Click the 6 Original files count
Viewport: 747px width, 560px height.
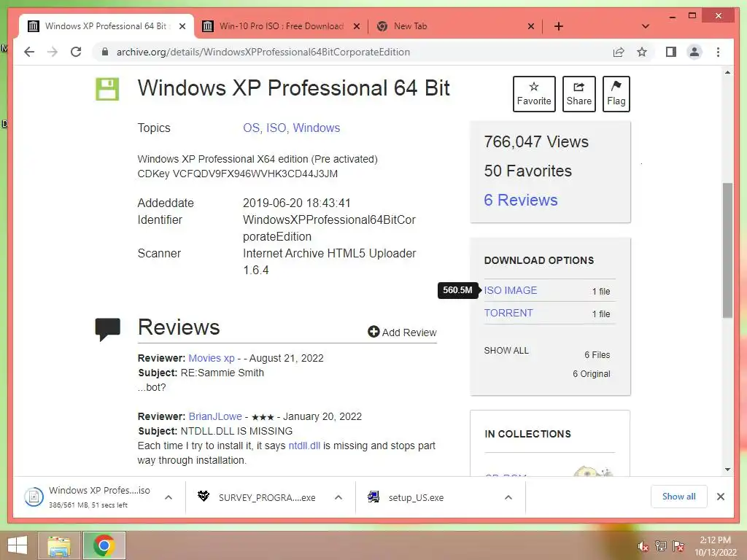tap(591, 374)
